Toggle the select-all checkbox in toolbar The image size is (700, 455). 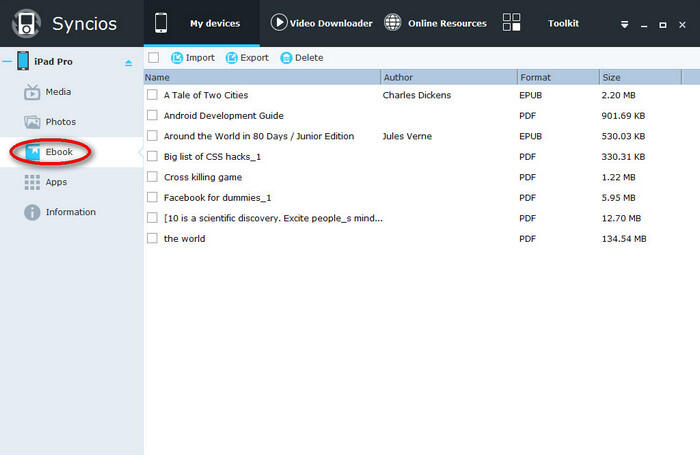tap(153, 58)
